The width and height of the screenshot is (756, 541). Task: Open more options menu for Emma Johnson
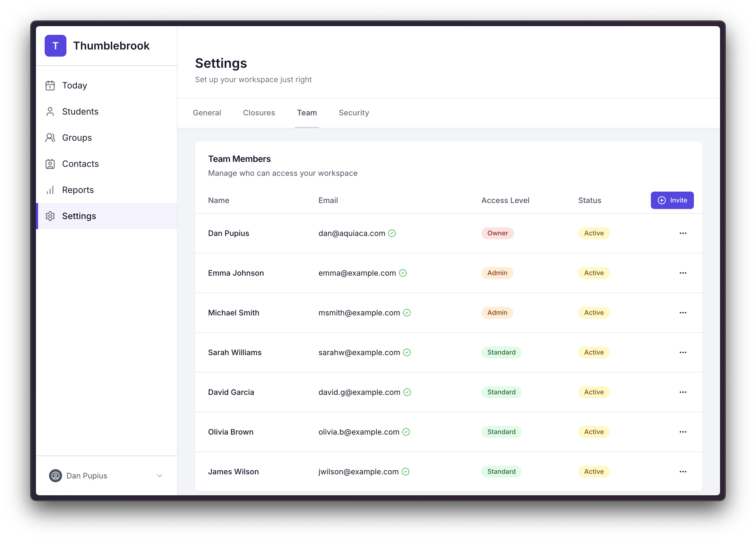click(x=683, y=273)
